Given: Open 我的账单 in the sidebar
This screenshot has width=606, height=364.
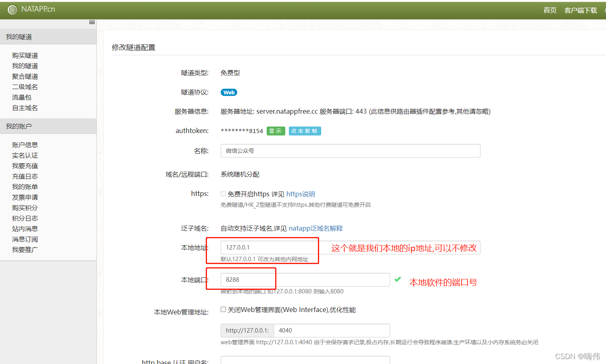Looking at the screenshot, I should (x=25, y=187).
